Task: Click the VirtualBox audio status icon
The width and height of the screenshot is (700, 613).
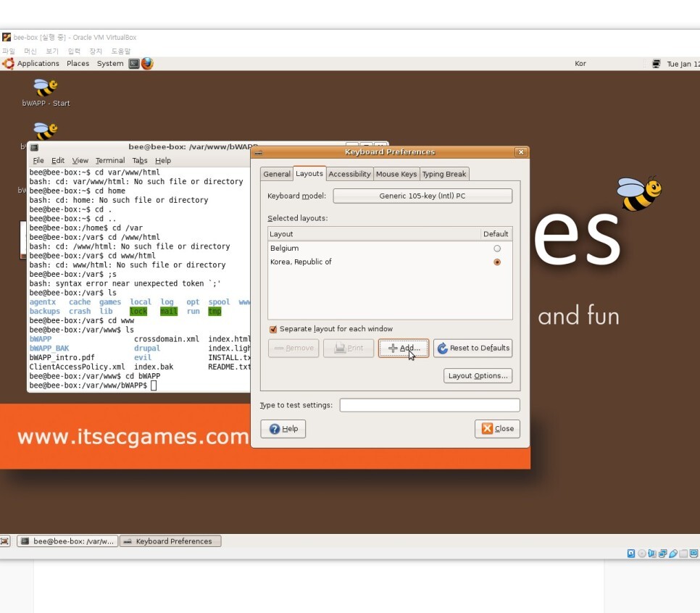Action: coord(651,554)
